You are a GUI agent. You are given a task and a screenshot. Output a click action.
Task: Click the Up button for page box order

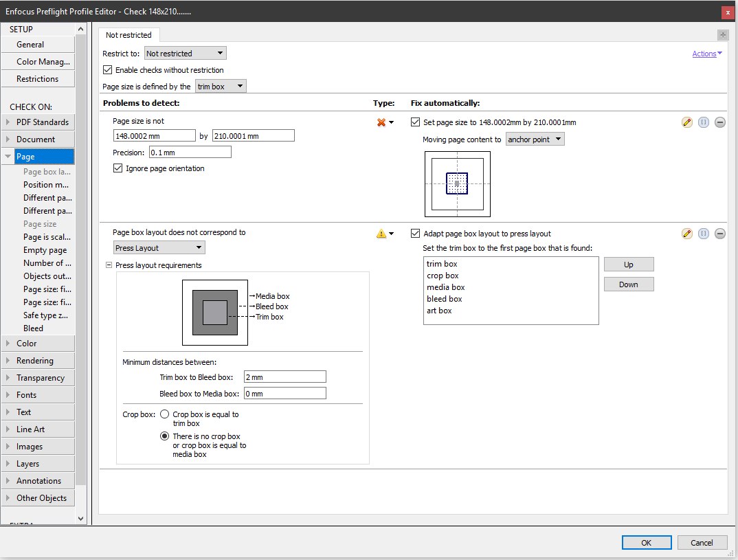point(628,265)
